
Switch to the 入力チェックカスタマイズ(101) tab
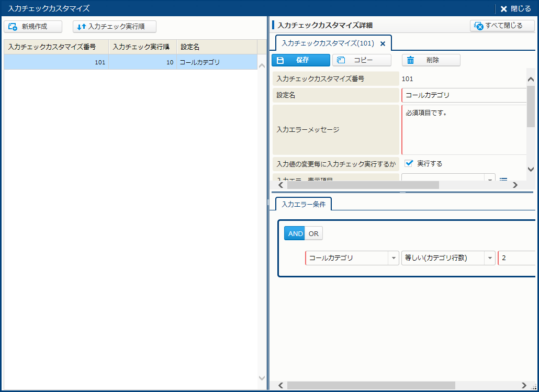coord(328,43)
